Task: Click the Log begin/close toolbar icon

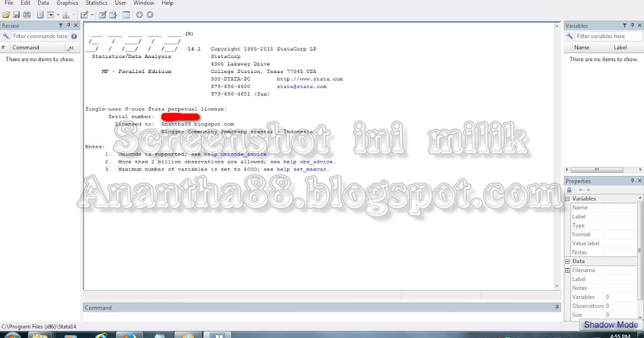Action: [40, 15]
